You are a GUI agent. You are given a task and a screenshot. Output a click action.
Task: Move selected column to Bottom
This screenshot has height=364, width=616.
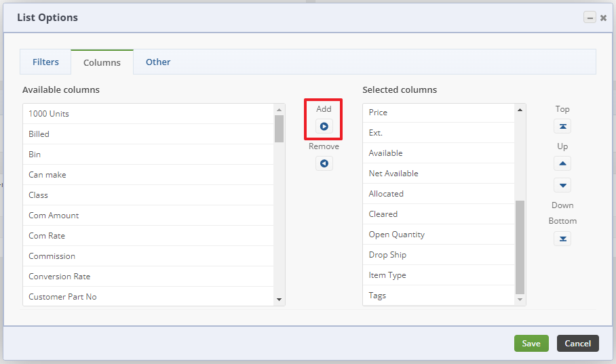(562, 238)
